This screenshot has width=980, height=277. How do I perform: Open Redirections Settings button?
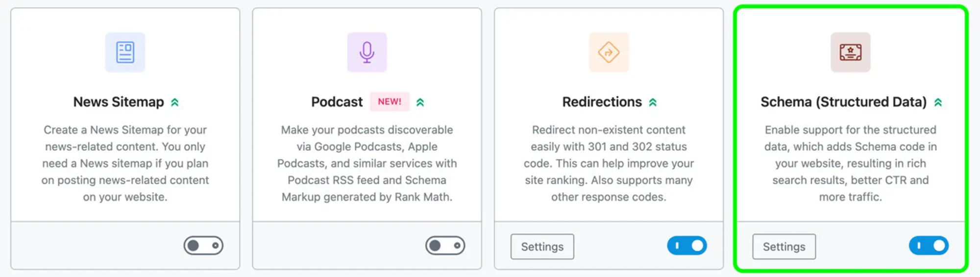542,247
